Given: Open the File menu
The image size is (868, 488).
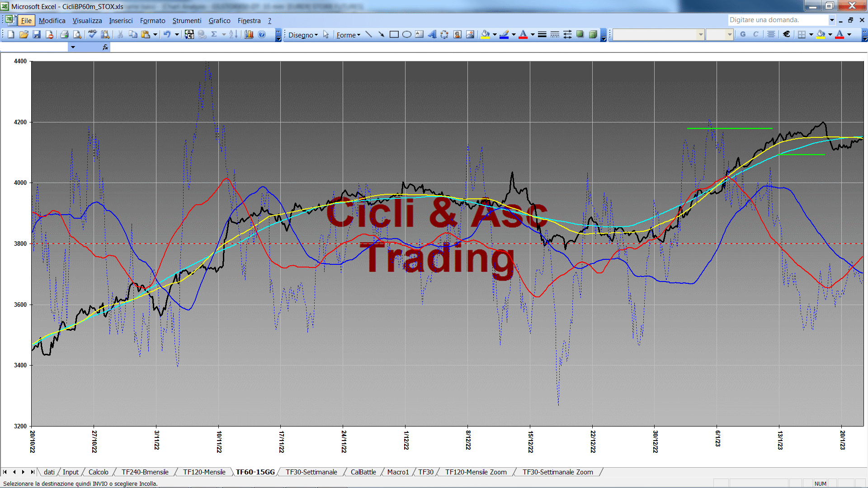Looking at the screenshot, I should point(26,20).
